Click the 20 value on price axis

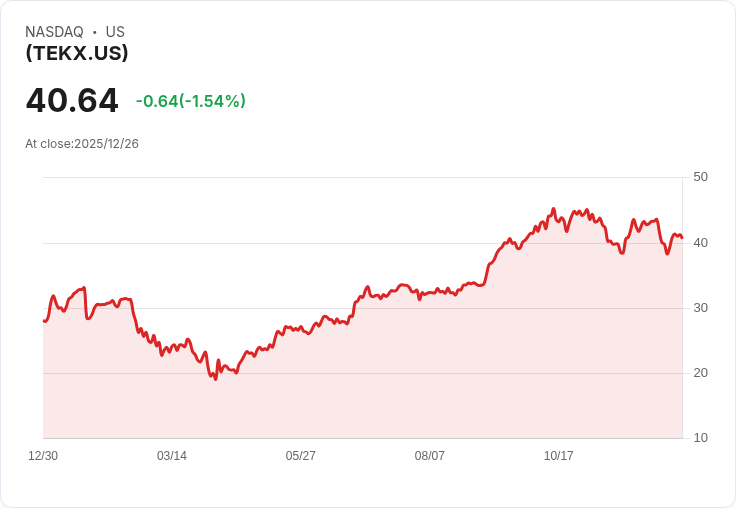(x=700, y=372)
